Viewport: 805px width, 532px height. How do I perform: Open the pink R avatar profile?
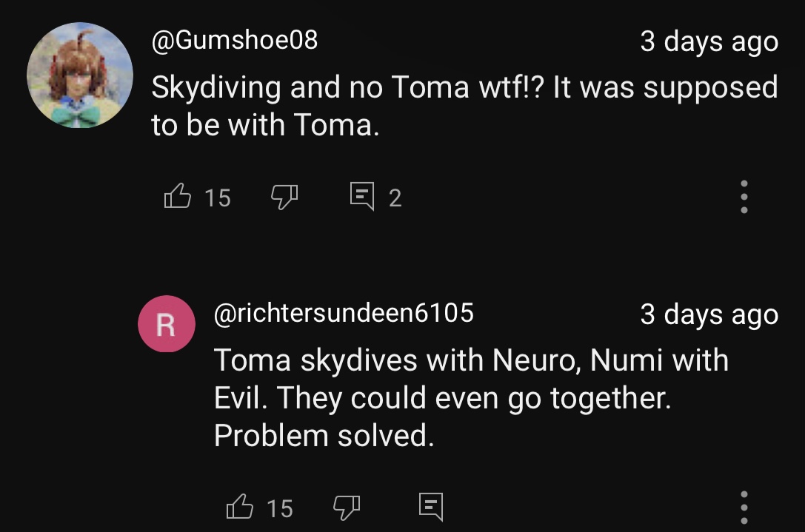pyautogui.click(x=167, y=323)
